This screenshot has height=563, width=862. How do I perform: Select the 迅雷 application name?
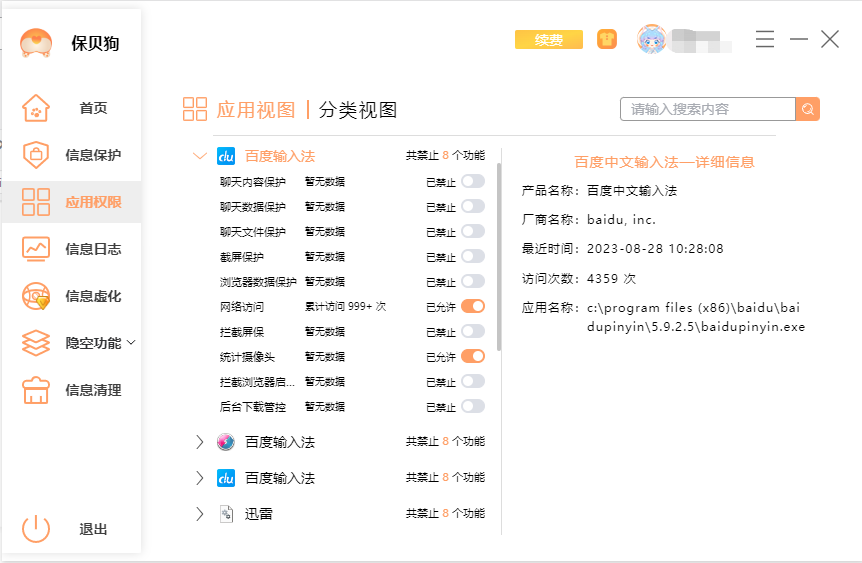pos(258,514)
